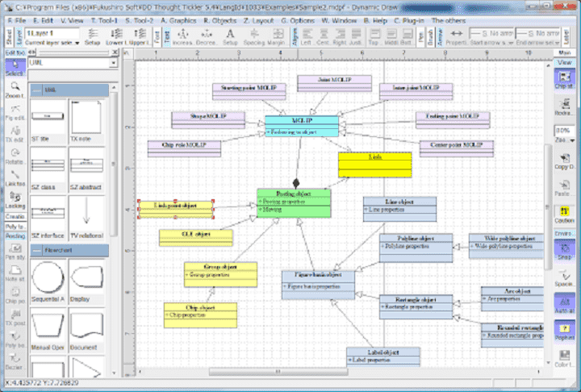Switch to the Posting tool tab
The height and width of the screenshot is (392, 581).
[15, 236]
